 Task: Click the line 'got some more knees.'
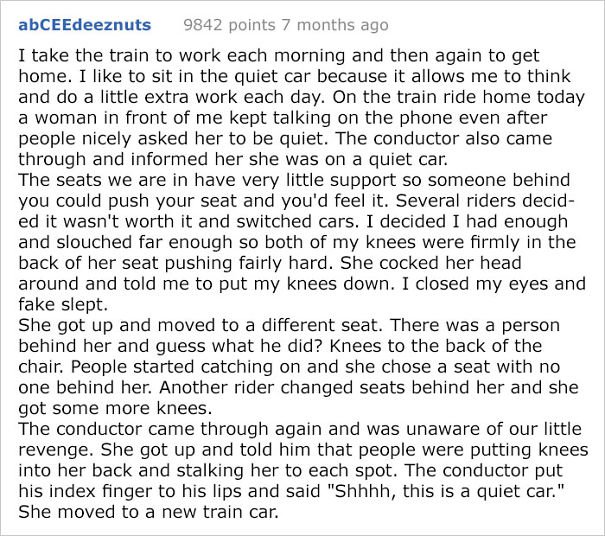coord(115,408)
